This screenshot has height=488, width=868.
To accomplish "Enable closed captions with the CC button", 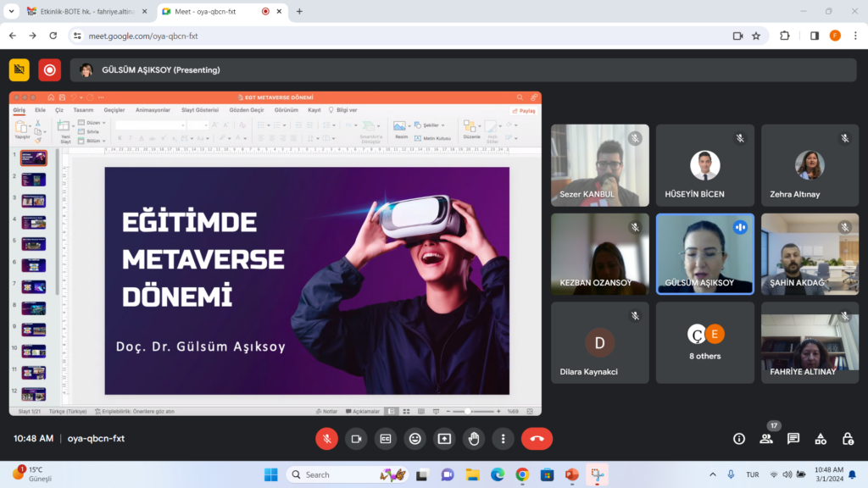I will pyautogui.click(x=386, y=439).
